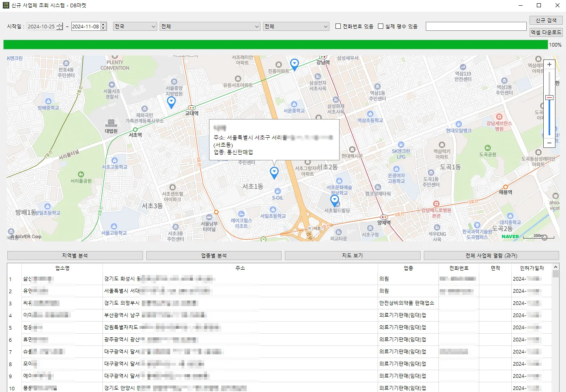The image size is (566, 392).
Task: Click the 현대오일뱅크 gas station icon
Action: 459,124
